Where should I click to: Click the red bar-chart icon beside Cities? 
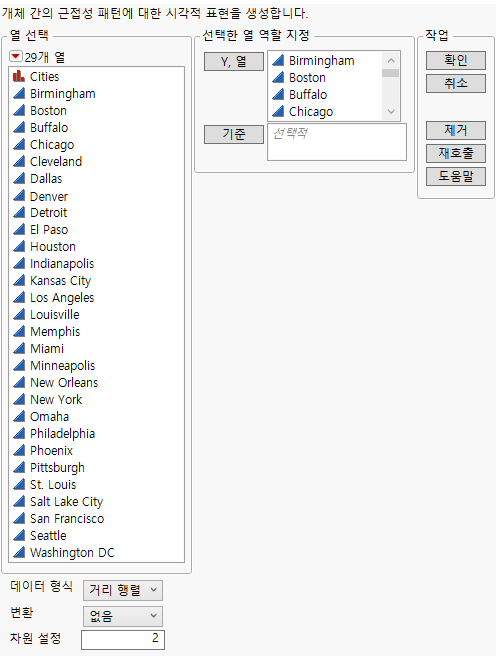click(x=19, y=76)
